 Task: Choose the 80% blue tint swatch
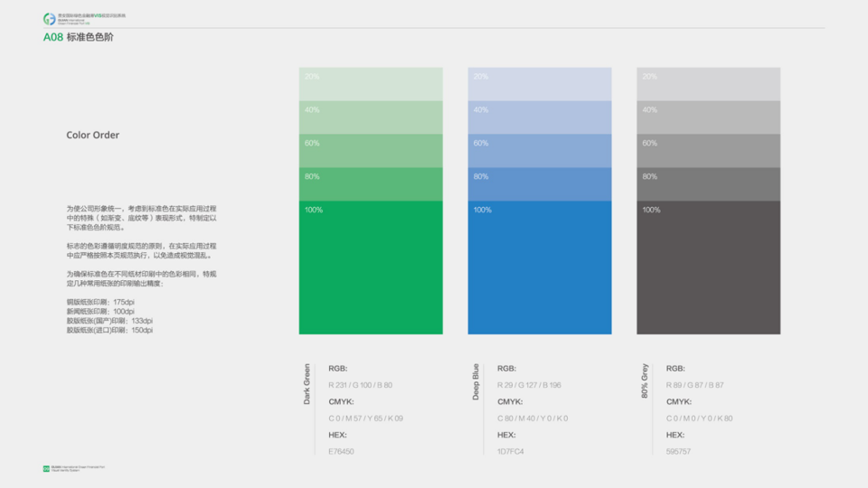(540, 184)
